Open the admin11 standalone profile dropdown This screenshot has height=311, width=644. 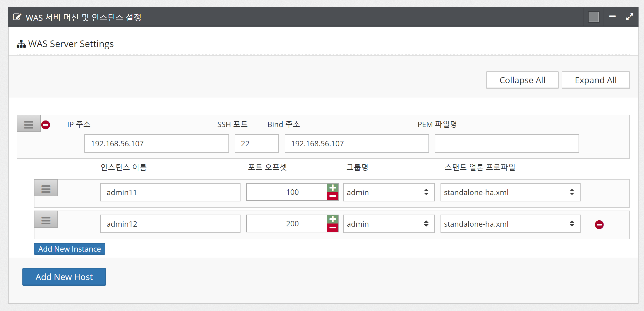click(510, 192)
